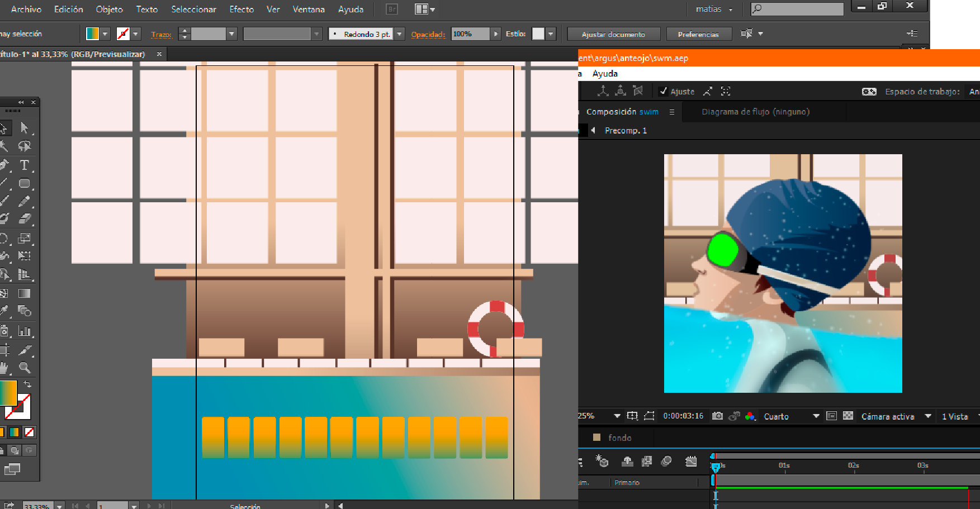The width and height of the screenshot is (980, 509).
Task: Select the Slice tool in Illustrator
Action: tap(24, 350)
